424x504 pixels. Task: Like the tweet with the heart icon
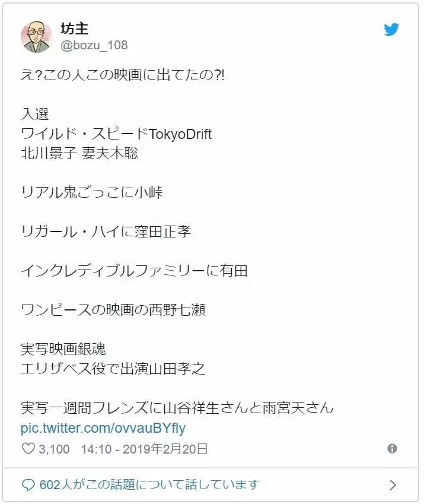tap(28, 448)
